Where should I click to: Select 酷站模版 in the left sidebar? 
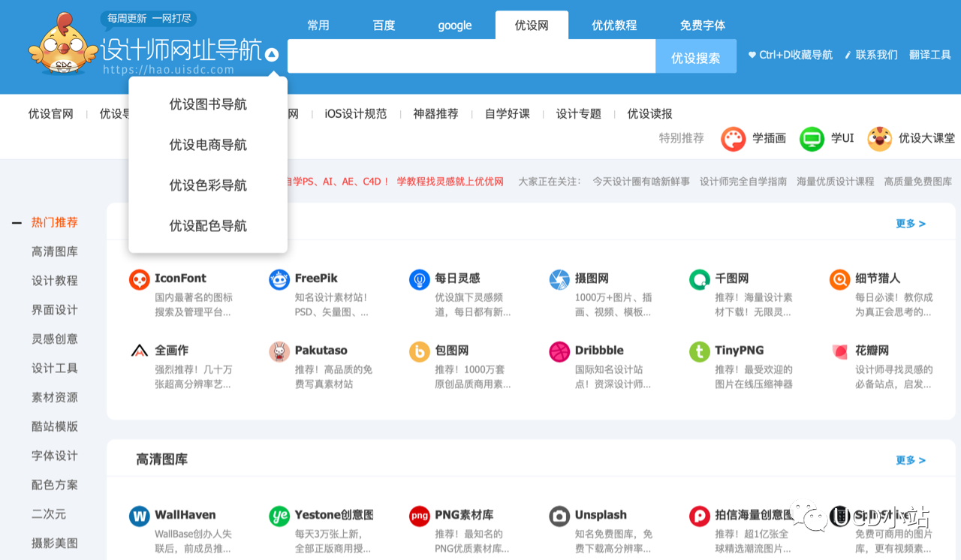(x=55, y=426)
